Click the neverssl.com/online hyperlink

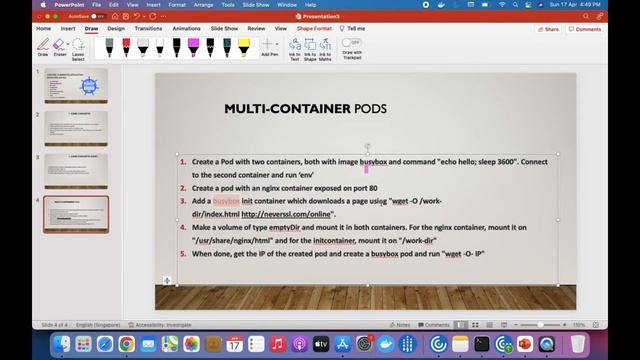286,214
